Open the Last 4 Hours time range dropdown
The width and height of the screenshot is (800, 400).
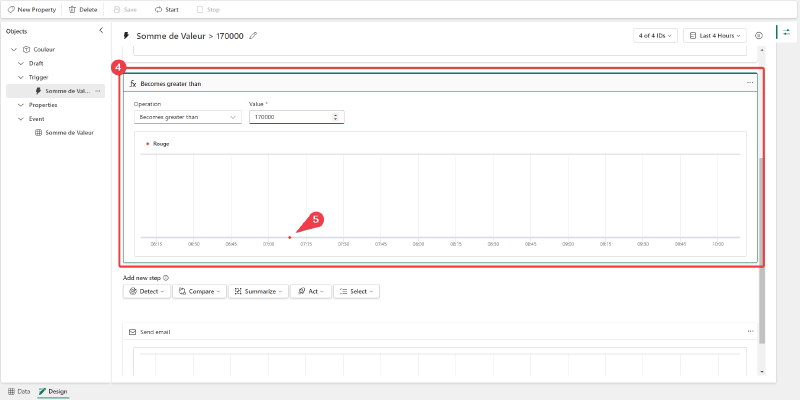pos(715,36)
